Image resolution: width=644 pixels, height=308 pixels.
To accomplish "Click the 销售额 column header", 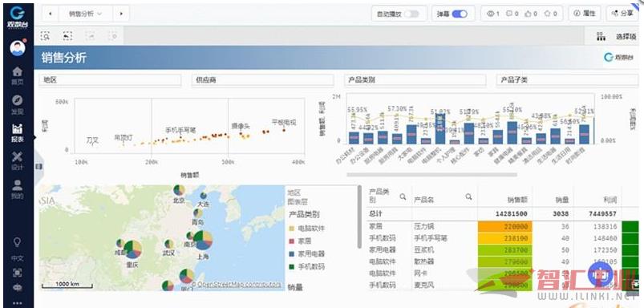I will click(517, 200).
